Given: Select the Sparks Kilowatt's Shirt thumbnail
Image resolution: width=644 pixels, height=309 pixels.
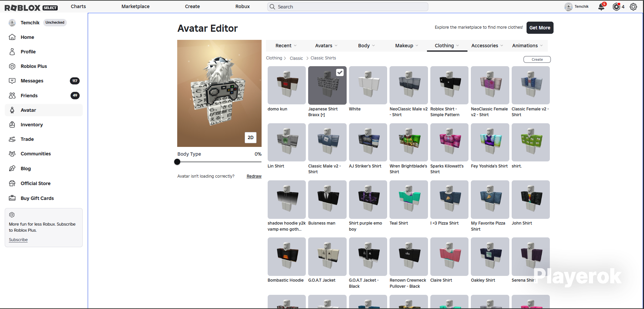Looking at the screenshot, I should (449, 142).
